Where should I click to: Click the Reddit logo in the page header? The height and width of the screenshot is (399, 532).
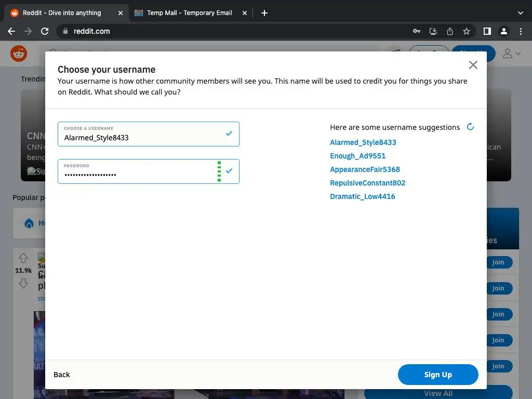(x=19, y=54)
